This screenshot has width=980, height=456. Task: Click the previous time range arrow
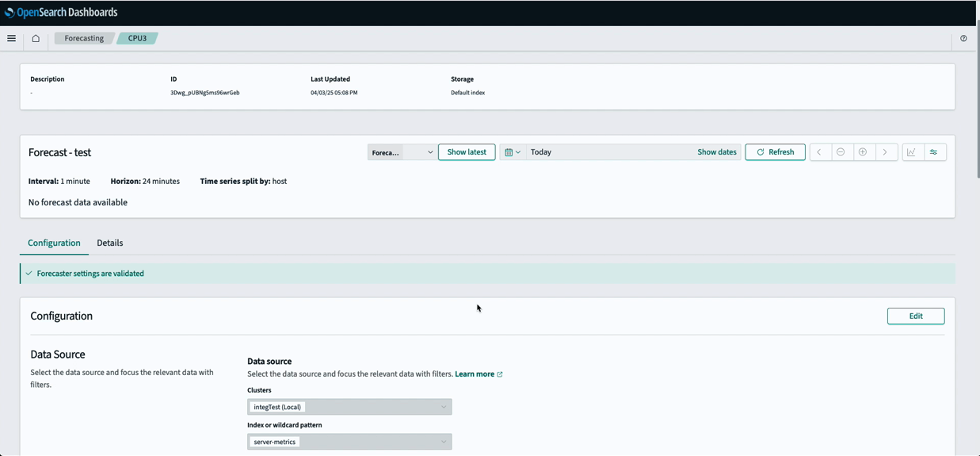[x=819, y=152]
